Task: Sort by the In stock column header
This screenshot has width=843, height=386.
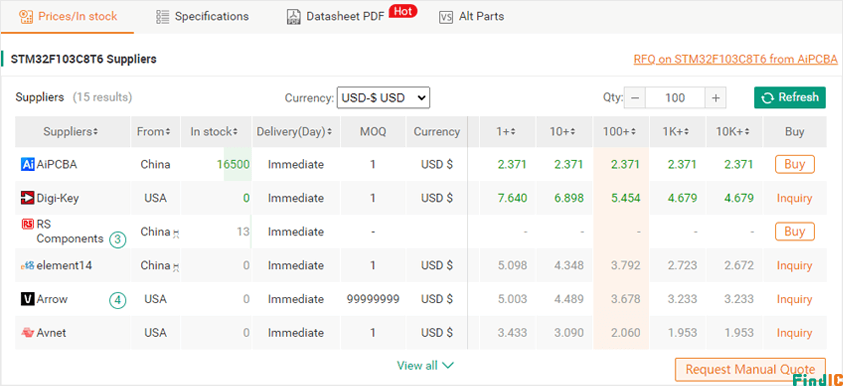Action: [x=214, y=132]
